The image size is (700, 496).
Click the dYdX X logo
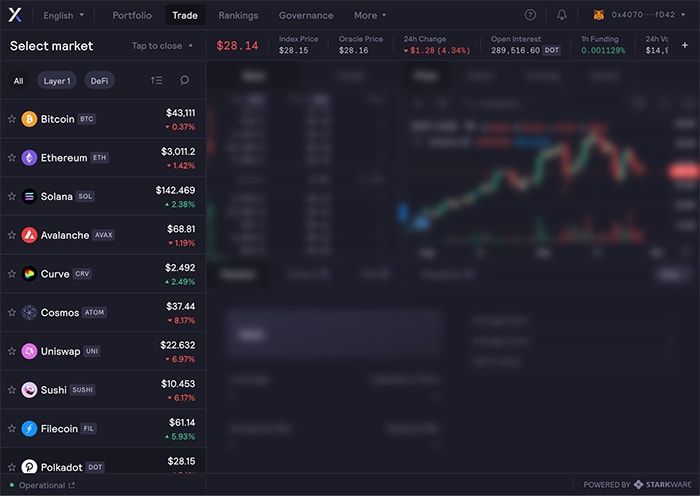15,15
